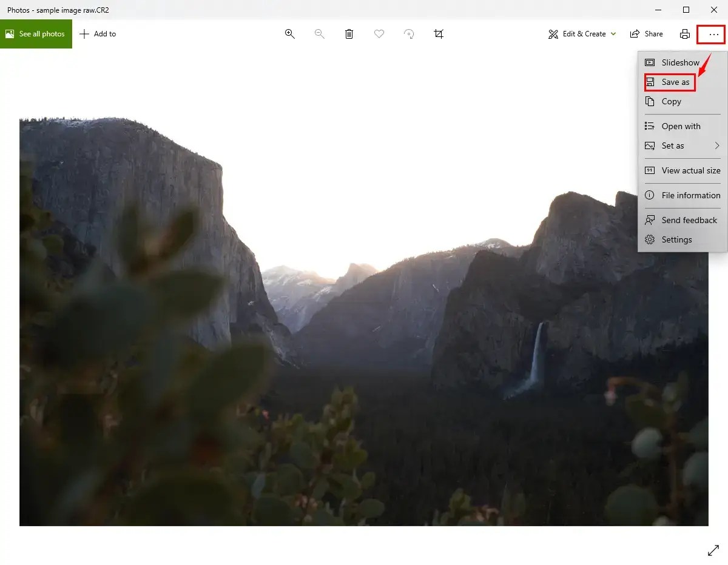Viewport: 728px width, 565px height.
Task: Select the Zoom in magnifier icon
Action: click(x=290, y=34)
